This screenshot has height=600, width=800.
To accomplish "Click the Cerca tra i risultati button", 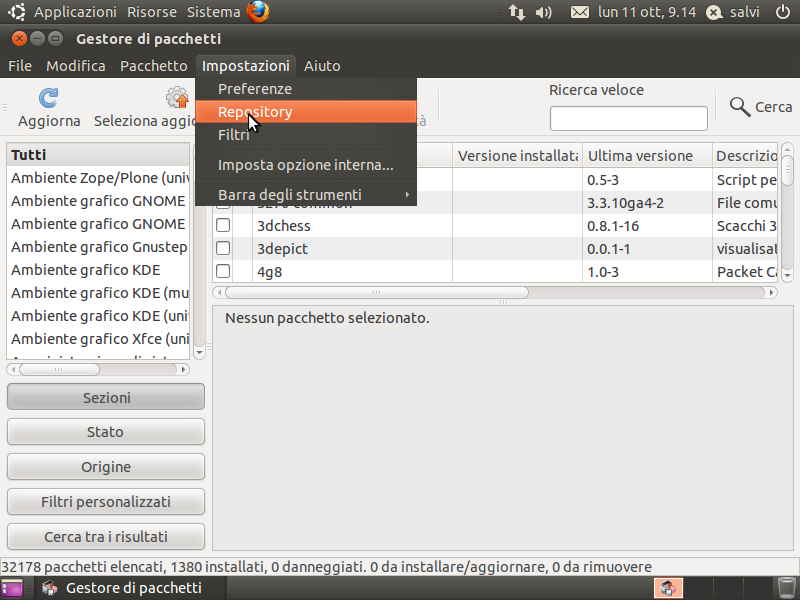I will [x=106, y=537].
